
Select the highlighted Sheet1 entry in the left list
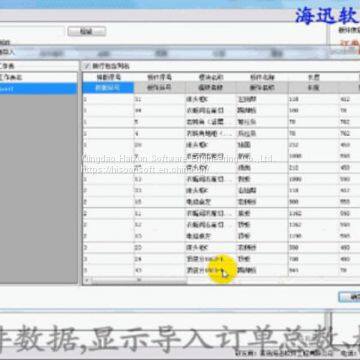pos(38,89)
